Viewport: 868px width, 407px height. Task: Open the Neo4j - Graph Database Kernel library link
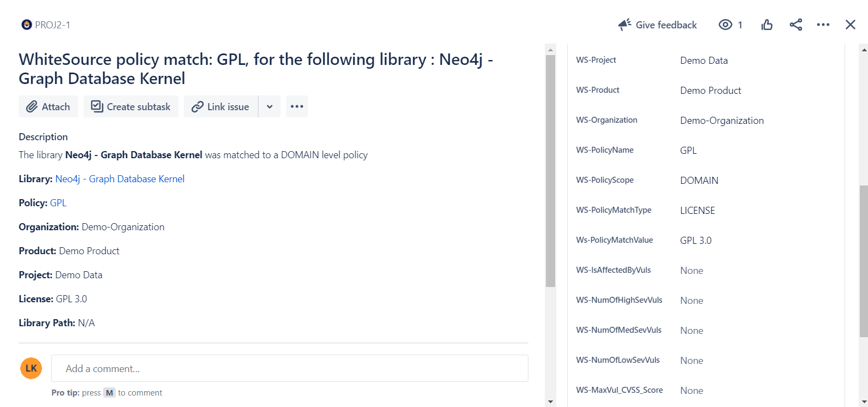[120, 179]
